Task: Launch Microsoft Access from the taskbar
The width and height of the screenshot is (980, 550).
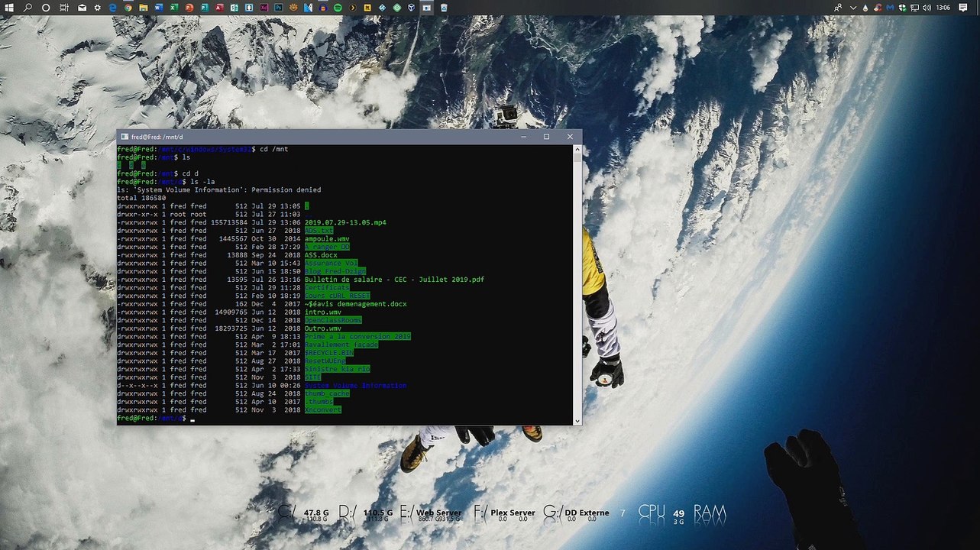Action: (219, 8)
